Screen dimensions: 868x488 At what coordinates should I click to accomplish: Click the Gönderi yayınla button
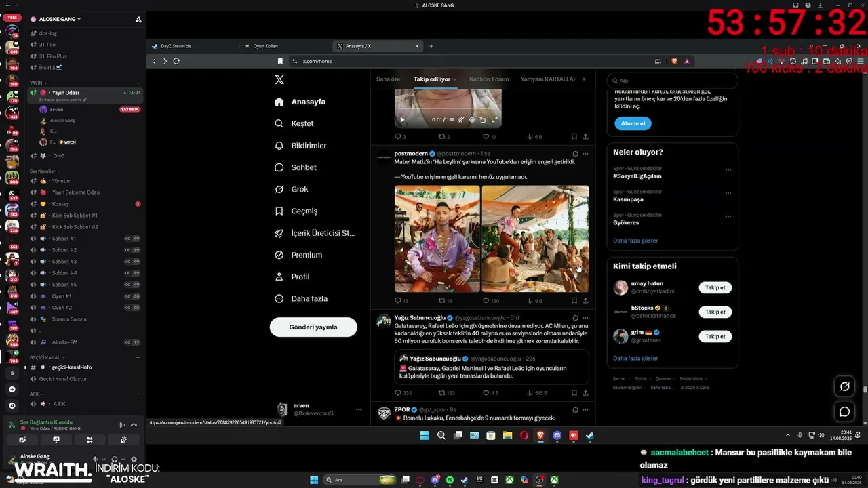click(x=313, y=327)
